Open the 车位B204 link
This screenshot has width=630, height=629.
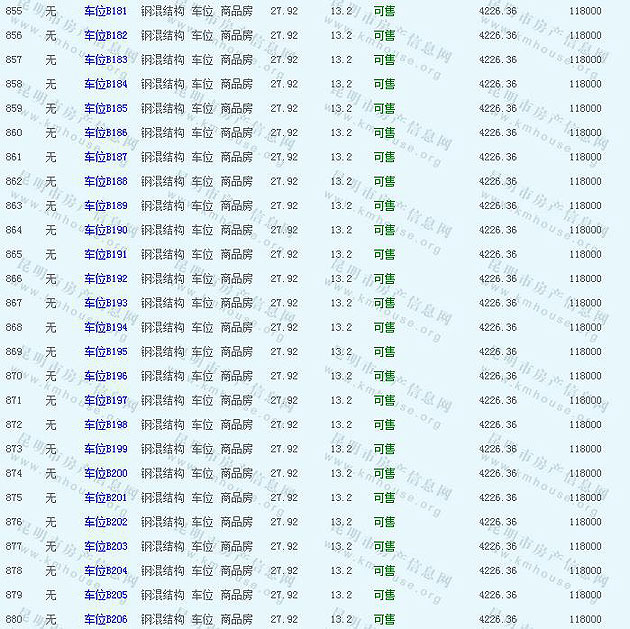point(106,571)
